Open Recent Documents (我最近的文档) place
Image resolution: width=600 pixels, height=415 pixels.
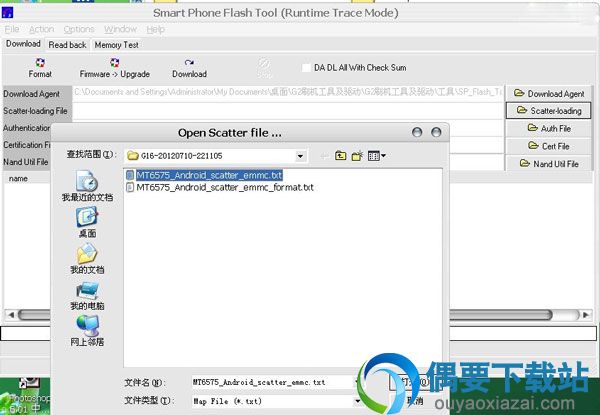click(x=87, y=186)
